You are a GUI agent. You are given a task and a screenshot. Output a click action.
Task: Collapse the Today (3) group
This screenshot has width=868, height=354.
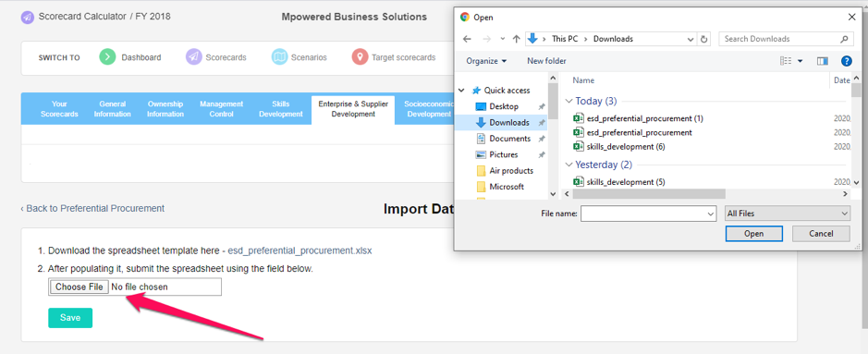tap(568, 102)
